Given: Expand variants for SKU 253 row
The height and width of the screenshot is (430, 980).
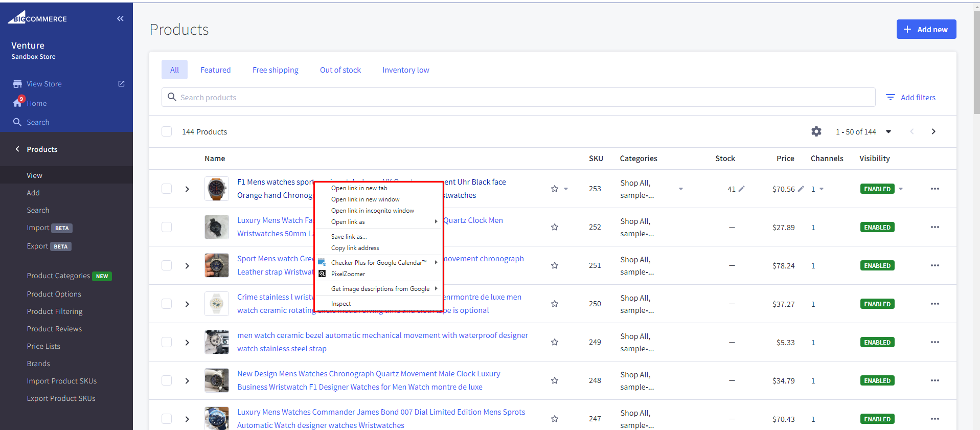Looking at the screenshot, I should point(187,189).
